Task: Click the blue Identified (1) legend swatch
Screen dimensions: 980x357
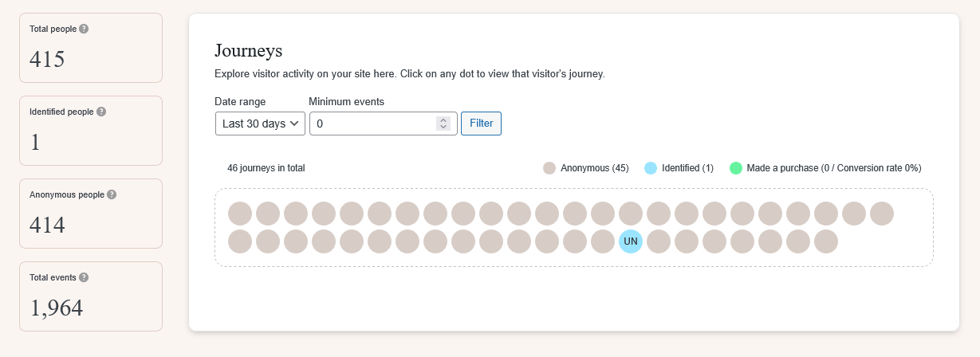Action: click(x=651, y=168)
